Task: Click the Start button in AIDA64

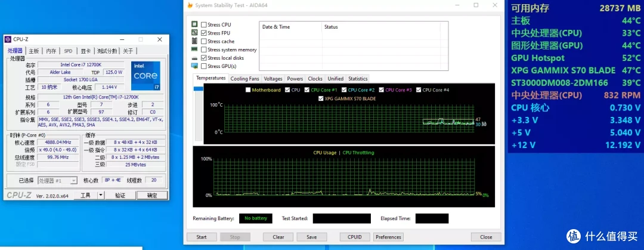Action: click(202, 237)
